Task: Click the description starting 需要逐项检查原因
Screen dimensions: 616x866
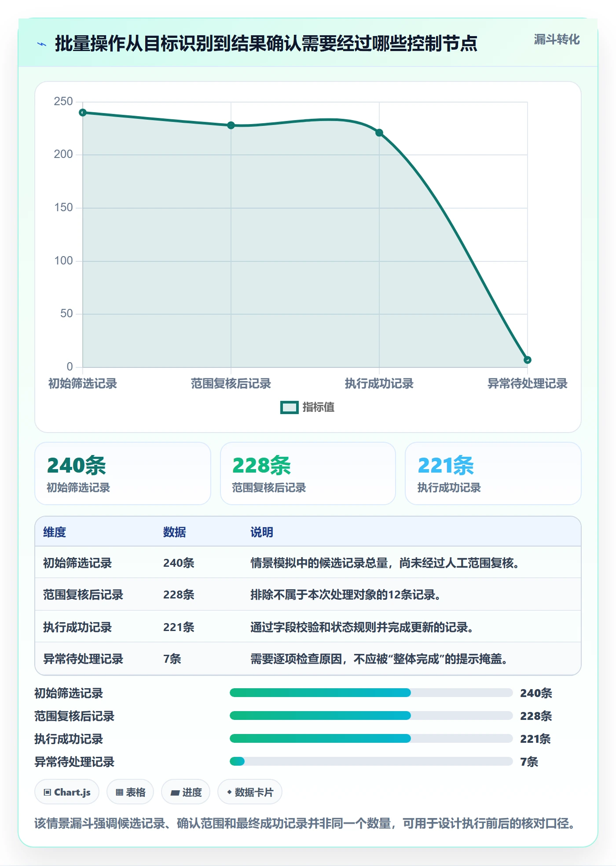Action: [x=379, y=659]
